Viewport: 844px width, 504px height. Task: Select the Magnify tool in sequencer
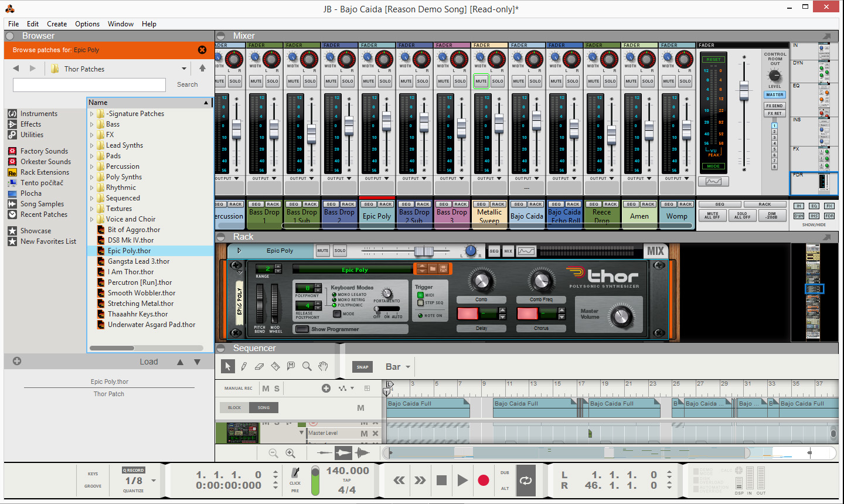point(307,366)
